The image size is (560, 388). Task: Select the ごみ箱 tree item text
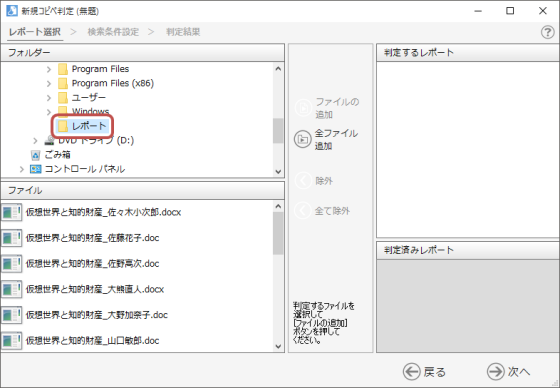click(58, 155)
